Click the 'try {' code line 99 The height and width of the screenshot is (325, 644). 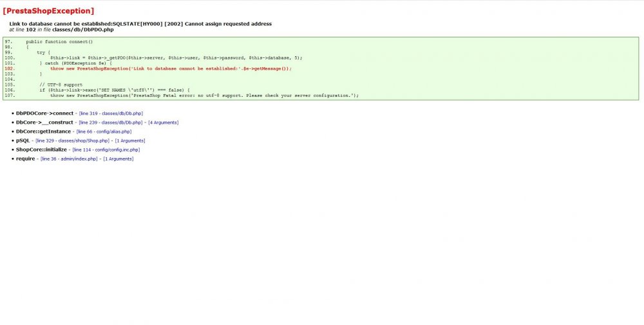click(x=44, y=53)
